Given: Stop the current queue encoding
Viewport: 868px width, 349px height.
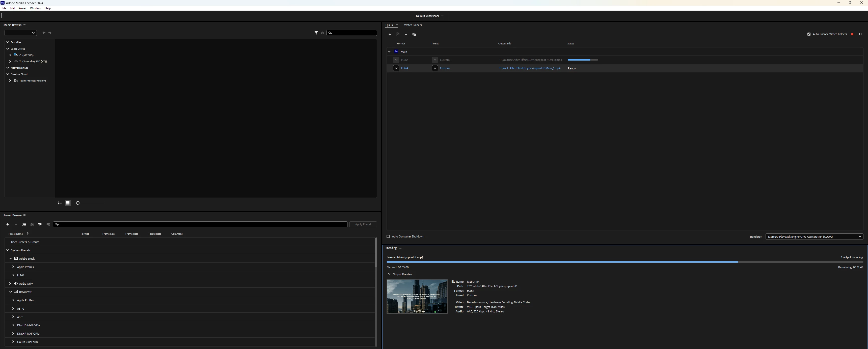Looking at the screenshot, I should point(852,34).
